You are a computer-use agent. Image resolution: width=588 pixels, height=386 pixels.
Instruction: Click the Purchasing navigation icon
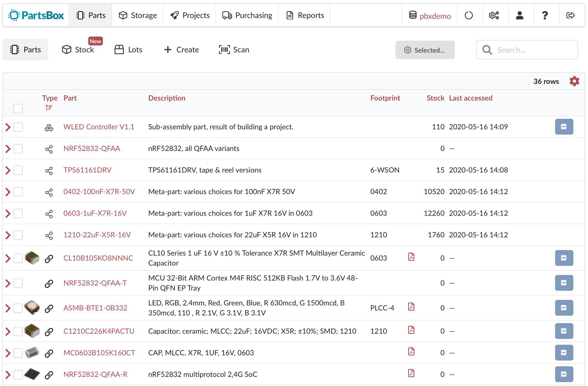coord(226,15)
